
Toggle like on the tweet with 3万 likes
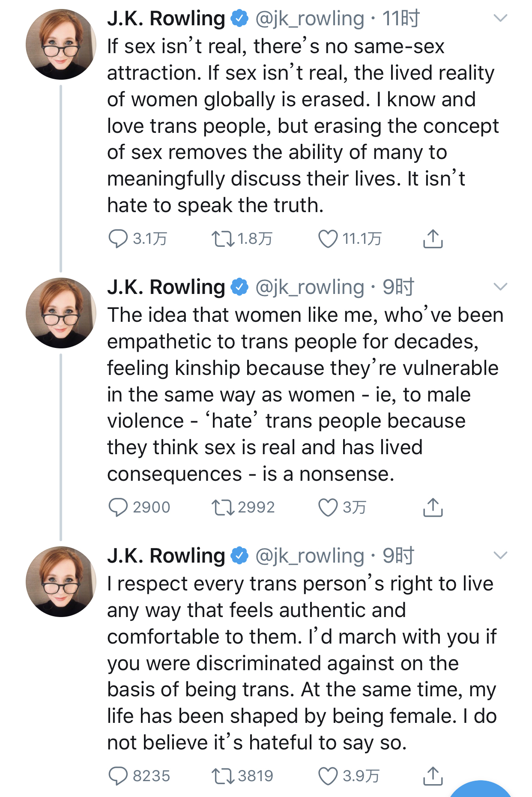(329, 507)
